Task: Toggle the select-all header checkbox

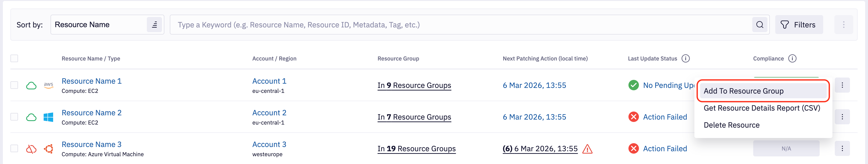Action: [x=14, y=58]
